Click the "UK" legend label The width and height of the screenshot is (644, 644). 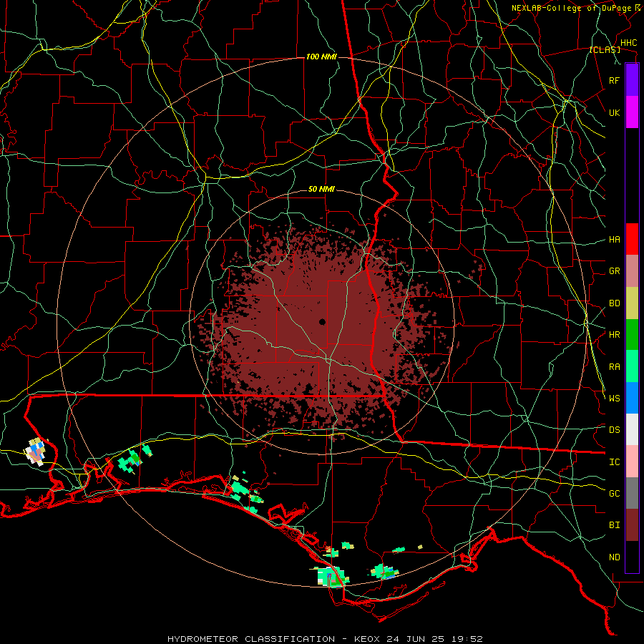pos(615,112)
